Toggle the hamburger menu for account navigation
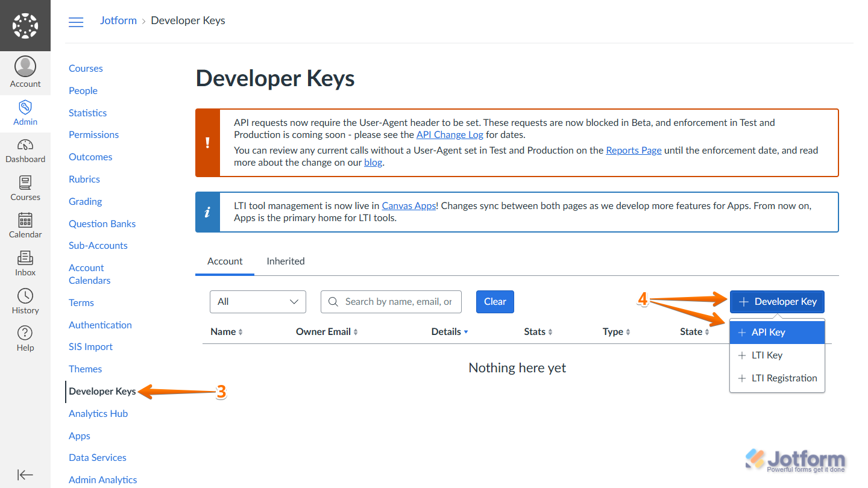 [76, 22]
